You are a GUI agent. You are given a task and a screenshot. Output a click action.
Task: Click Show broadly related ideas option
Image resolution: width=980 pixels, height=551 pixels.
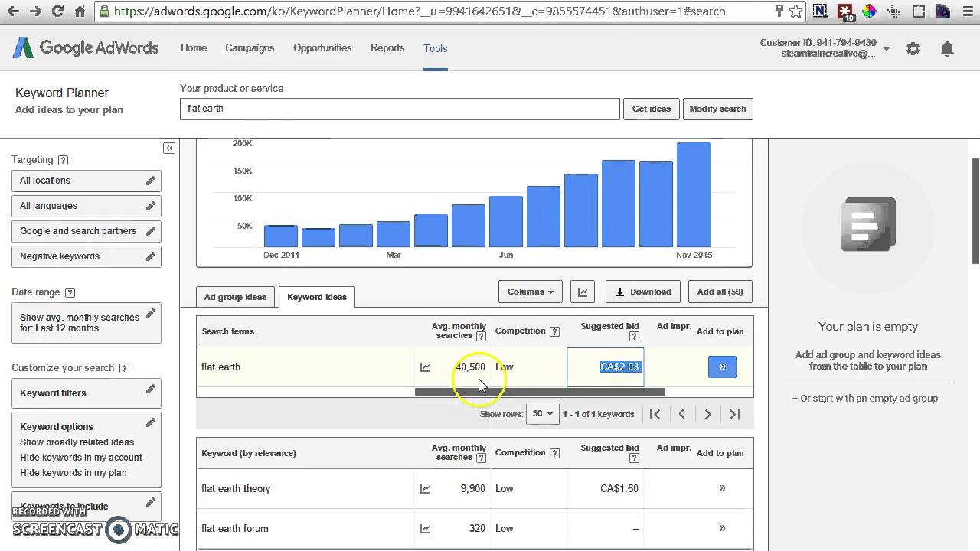77,442
